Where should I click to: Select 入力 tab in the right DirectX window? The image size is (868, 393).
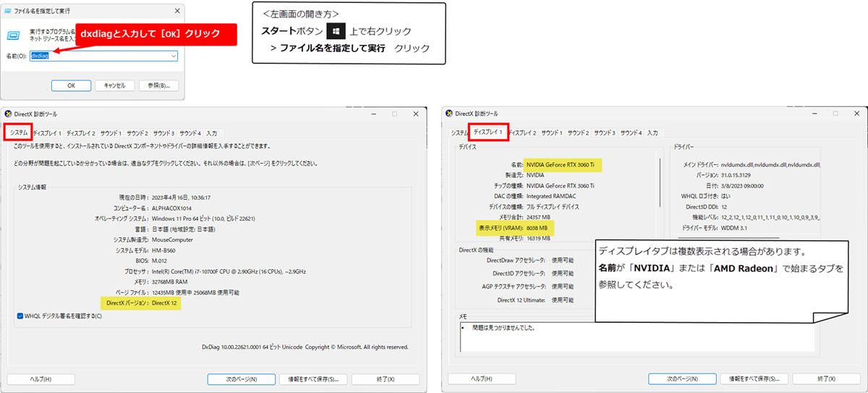coord(652,133)
